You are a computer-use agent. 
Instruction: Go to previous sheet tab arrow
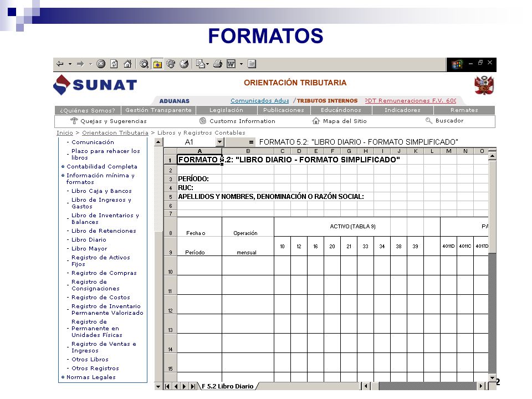176,386
